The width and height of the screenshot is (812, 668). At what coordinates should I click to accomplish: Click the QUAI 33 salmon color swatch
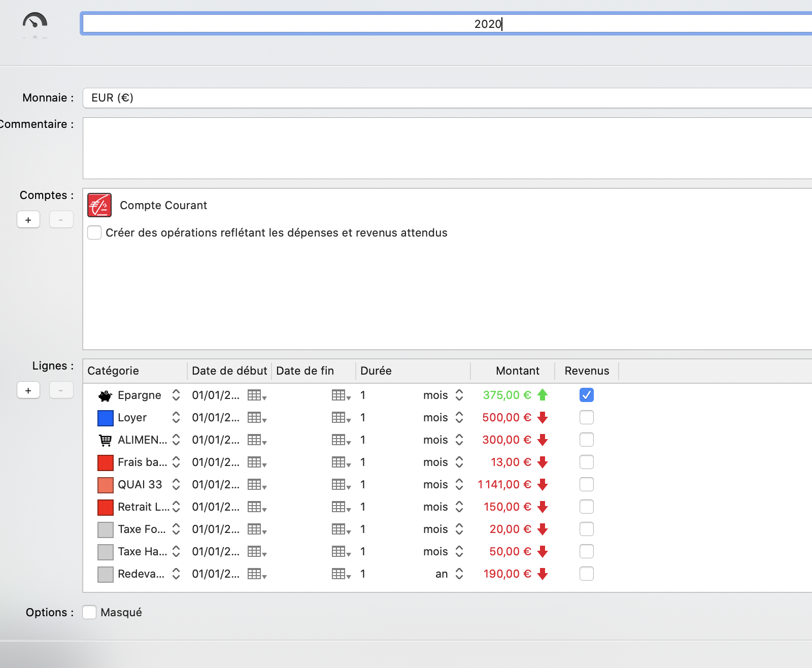pyautogui.click(x=105, y=485)
